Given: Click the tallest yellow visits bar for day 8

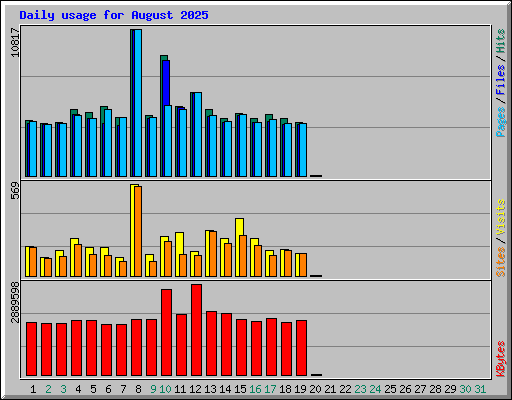Looking at the screenshot, I should pos(133,230).
